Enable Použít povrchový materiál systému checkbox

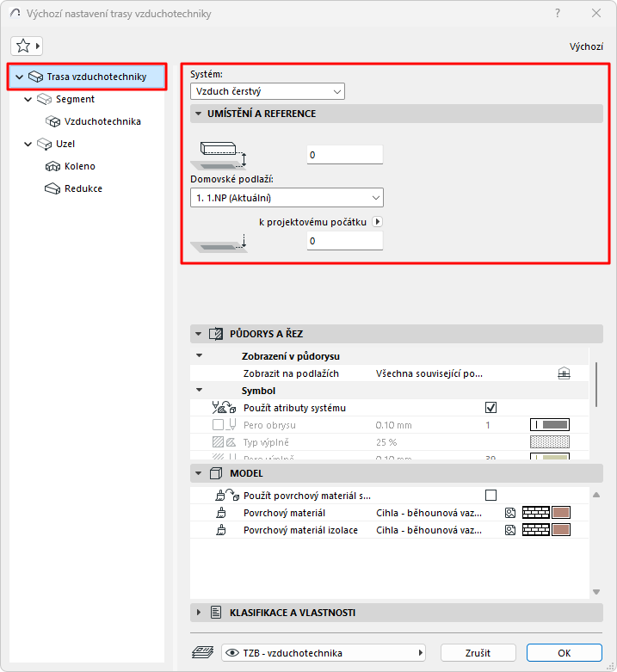pos(491,496)
